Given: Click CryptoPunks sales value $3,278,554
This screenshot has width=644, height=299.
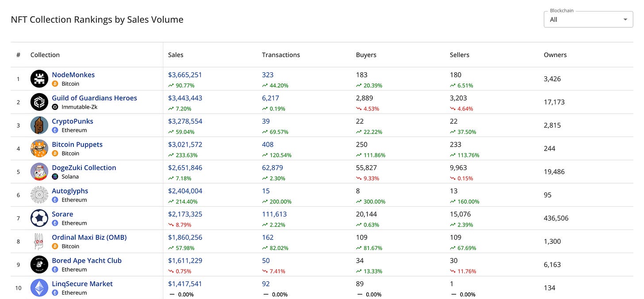Looking at the screenshot, I should 185,121.
